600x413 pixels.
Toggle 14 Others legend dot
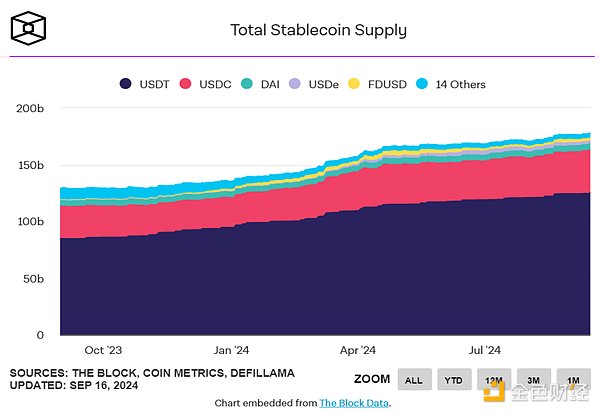(421, 84)
